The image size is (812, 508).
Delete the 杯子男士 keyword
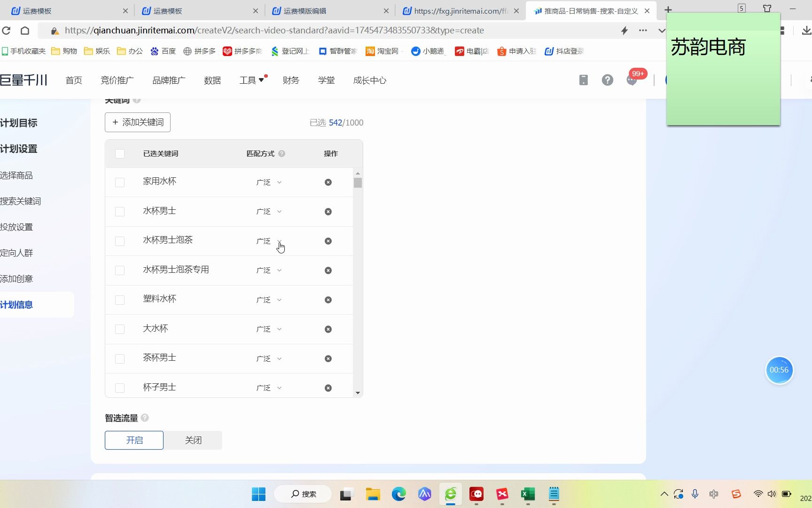[x=328, y=388]
